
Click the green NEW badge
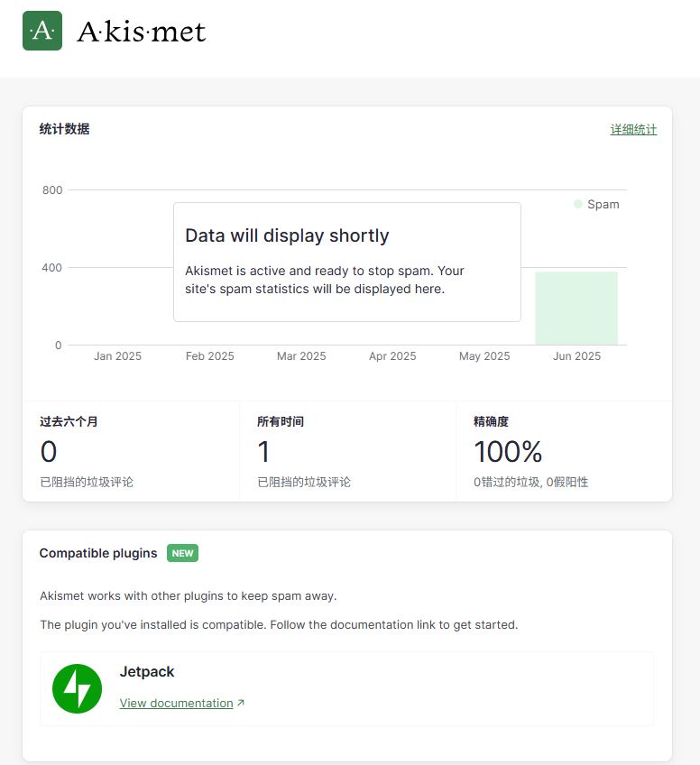click(x=182, y=553)
